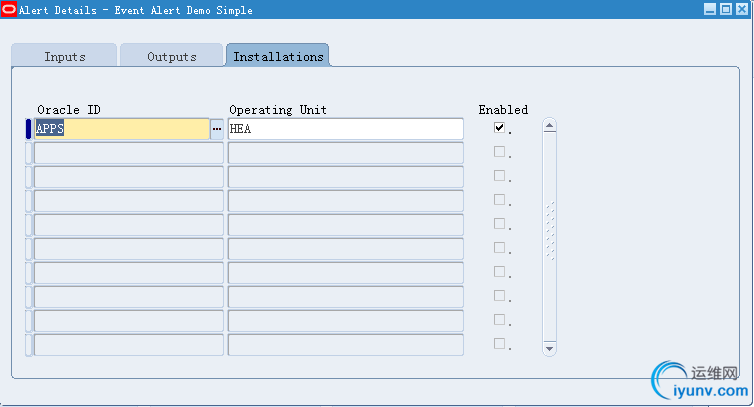Click the vertical scrollbar thumb

(550, 230)
